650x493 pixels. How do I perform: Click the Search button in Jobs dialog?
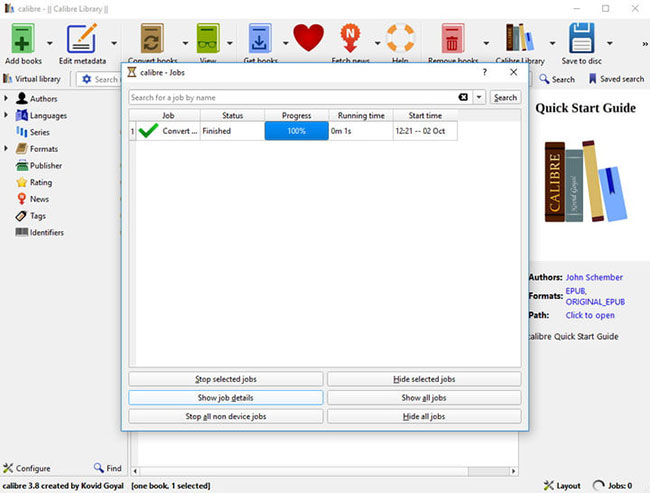point(505,97)
